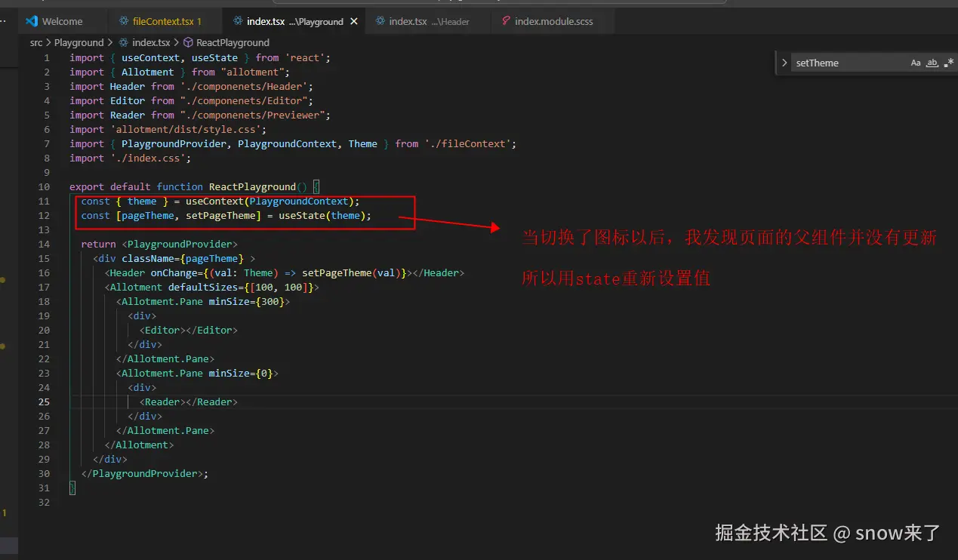Toggle Match Whole Word (ab) in find widget
Viewport: 958px width, 560px height.
point(932,63)
